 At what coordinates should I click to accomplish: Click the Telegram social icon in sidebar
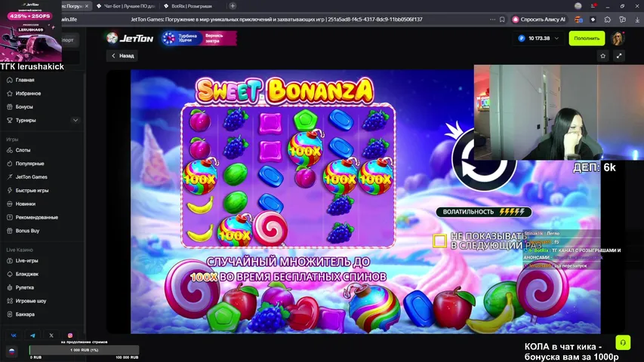(32, 336)
